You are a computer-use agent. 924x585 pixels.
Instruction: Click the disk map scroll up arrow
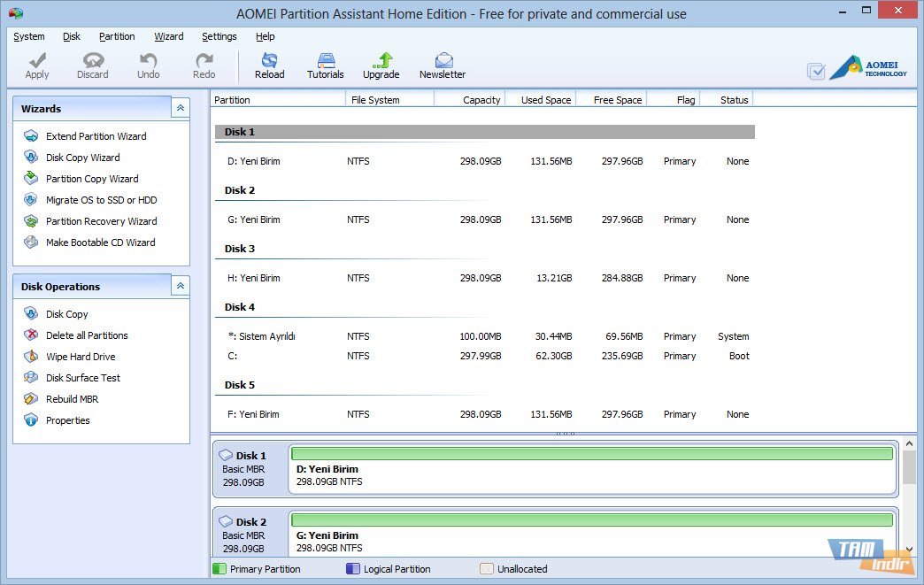tap(909, 443)
